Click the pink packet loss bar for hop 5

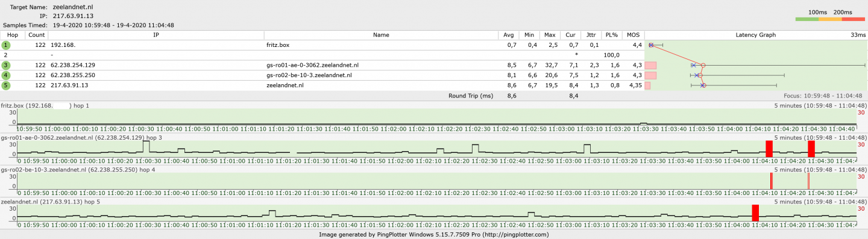coord(647,85)
